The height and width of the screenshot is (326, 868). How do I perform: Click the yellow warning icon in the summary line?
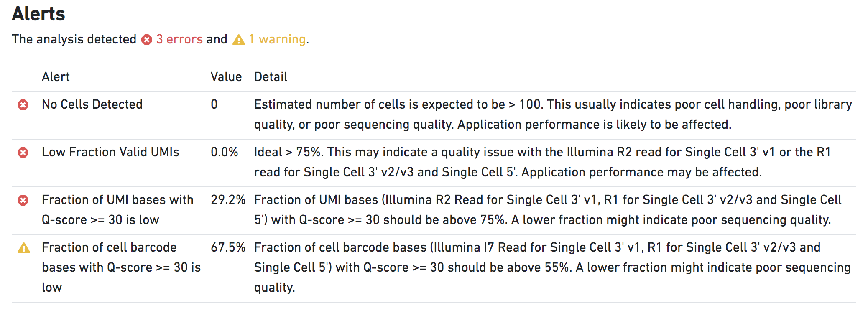(x=238, y=40)
